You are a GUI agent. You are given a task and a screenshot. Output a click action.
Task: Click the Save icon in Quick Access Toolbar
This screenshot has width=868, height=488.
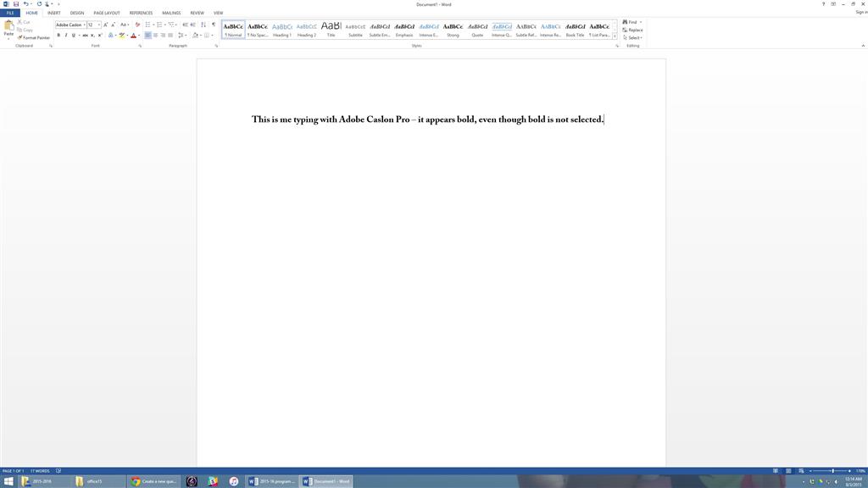[16, 4]
